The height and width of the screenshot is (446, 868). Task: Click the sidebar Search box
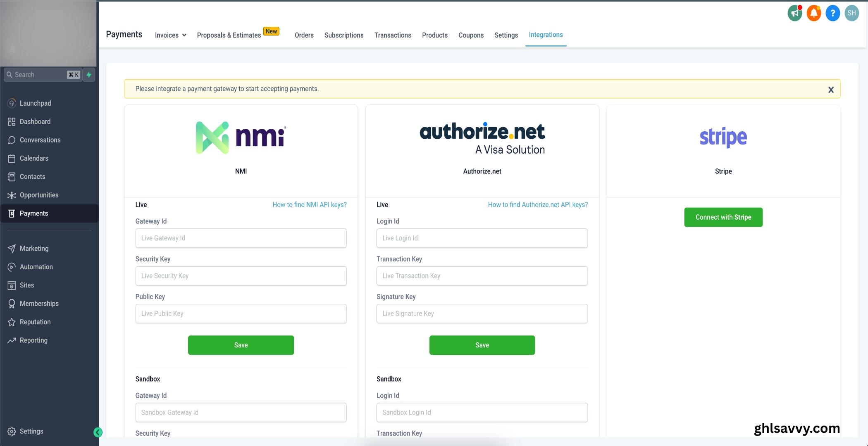(43, 75)
